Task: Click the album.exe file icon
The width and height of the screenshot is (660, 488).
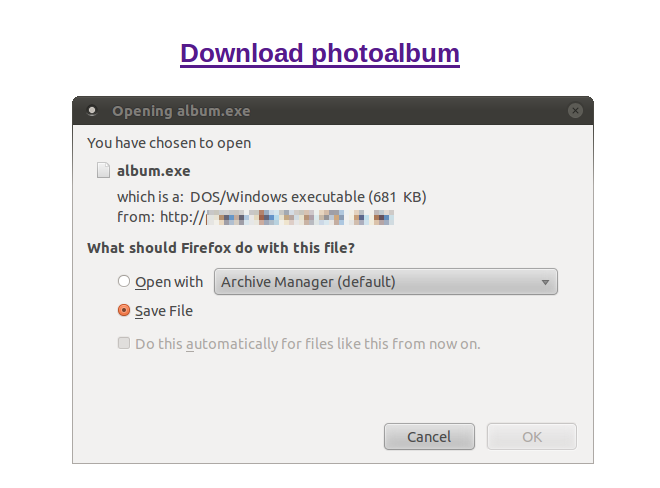Action: [103, 171]
